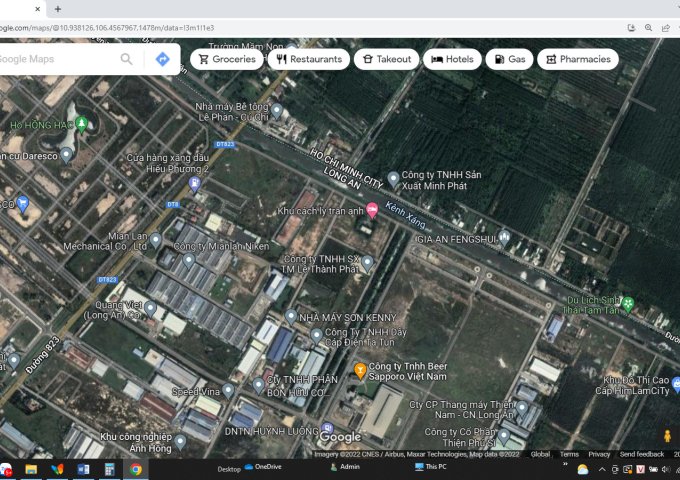Click the Gas stations chip
Screen dimensions: 680x480
point(508,59)
